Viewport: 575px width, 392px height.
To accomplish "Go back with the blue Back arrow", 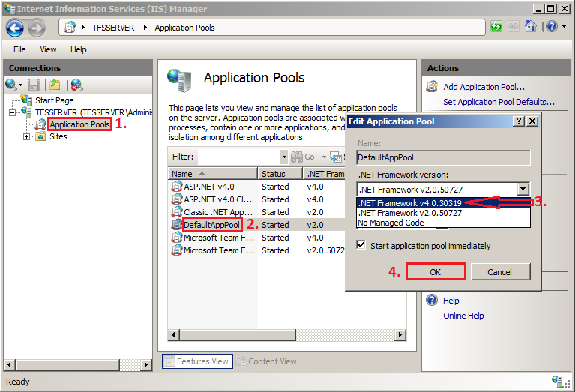I will pos(15,28).
